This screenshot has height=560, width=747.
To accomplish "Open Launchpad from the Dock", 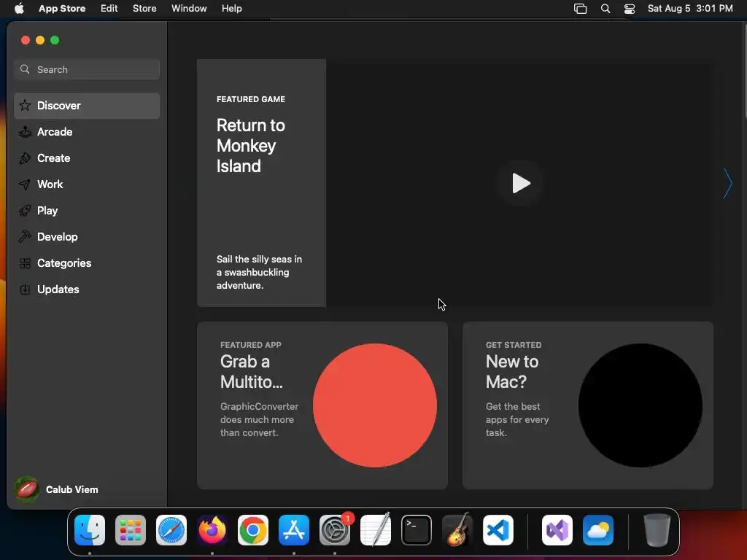I will [131, 530].
